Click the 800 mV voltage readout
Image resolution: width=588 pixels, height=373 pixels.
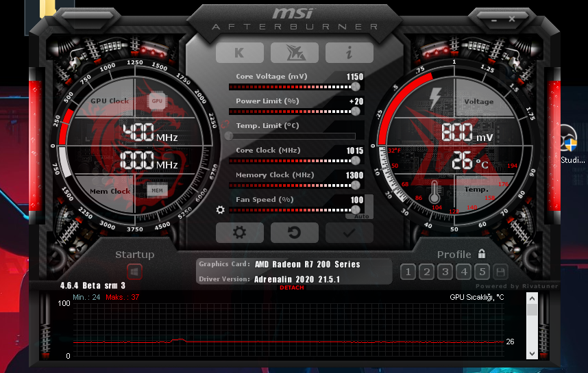pyautogui.click(x=467, y=133)
